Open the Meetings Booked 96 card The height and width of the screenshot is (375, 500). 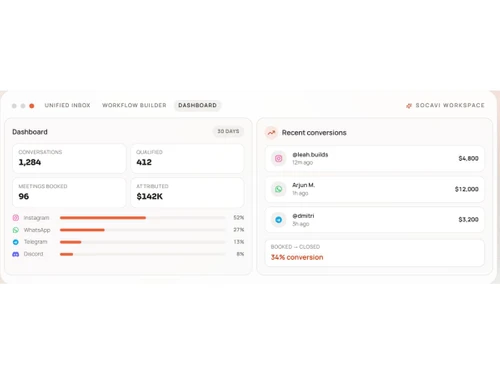point(69,192)
